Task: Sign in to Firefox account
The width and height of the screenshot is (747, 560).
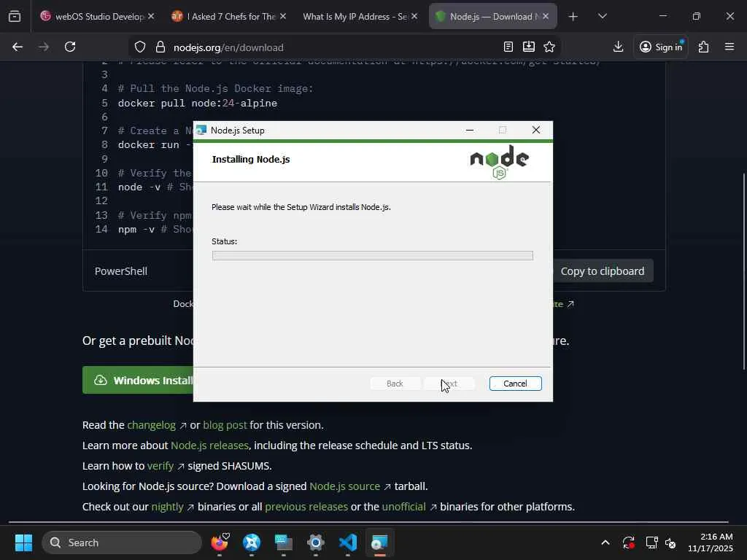Action: coord(661,47)
